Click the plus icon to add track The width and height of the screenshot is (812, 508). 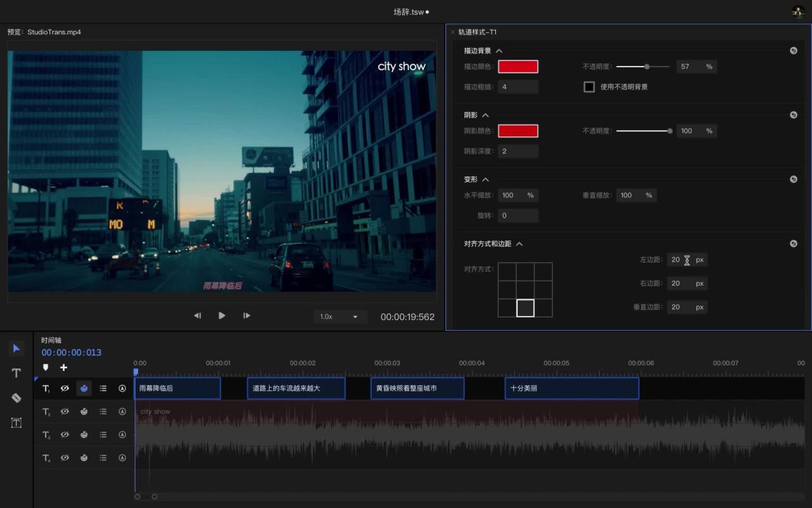63,368
